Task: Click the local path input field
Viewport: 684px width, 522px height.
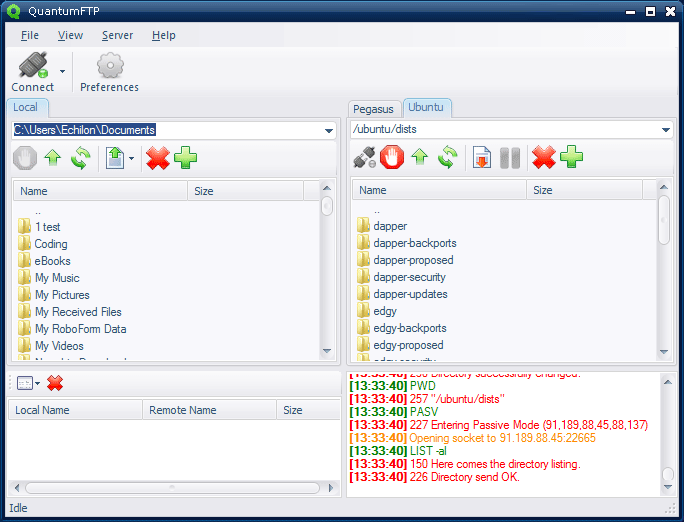Action: click(168, 130)
